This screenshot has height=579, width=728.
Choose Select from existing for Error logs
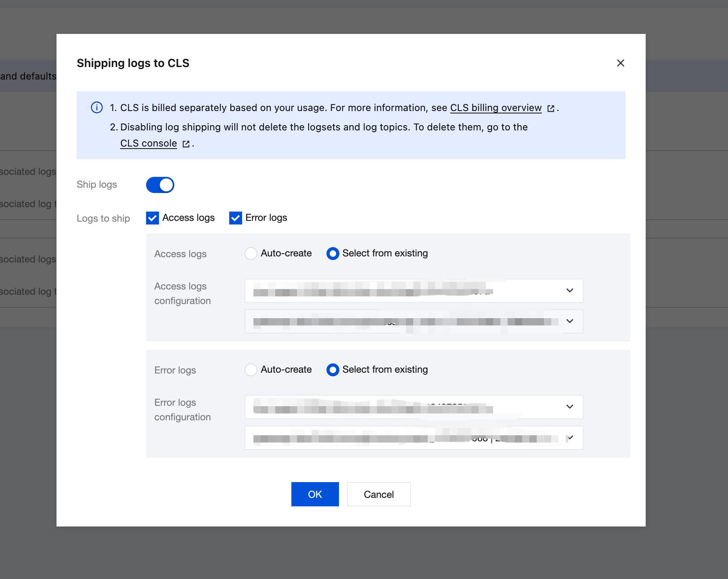coord(333,370)
